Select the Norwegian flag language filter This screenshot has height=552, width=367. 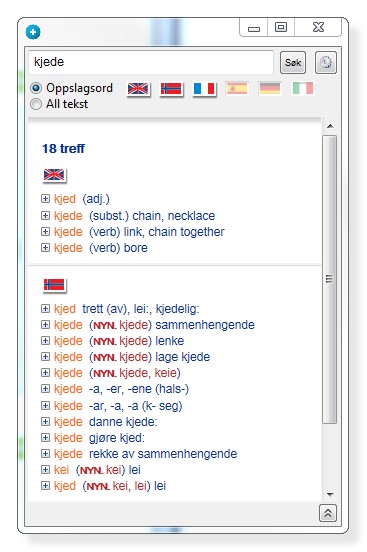tap(171, 89)
